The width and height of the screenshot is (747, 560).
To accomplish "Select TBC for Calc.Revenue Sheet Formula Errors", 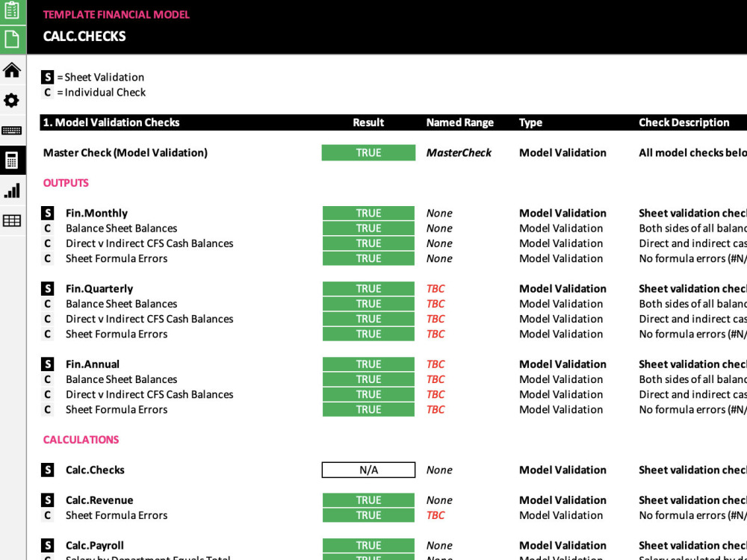I will [436, 515].
